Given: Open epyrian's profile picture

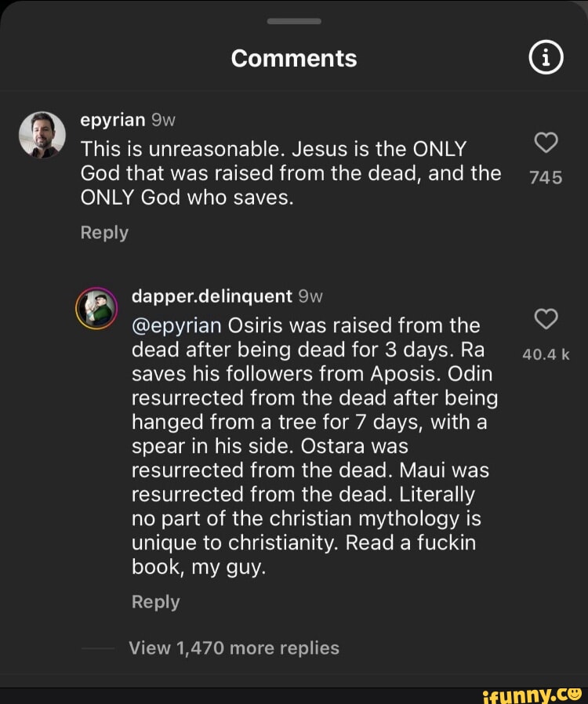Looking at the screenshot, I should [42, 134].
